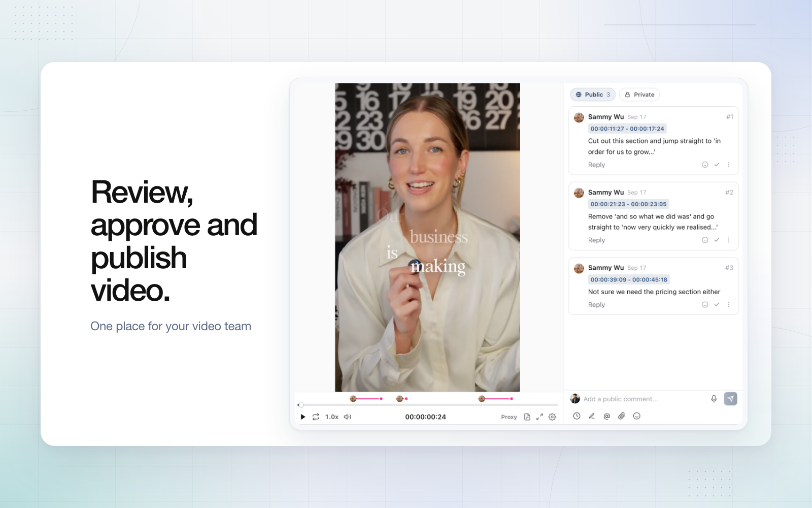The height and width of the screenshot is (508, 812).
Task: Change the 1.0x playback speed
Action: (332, 417)
